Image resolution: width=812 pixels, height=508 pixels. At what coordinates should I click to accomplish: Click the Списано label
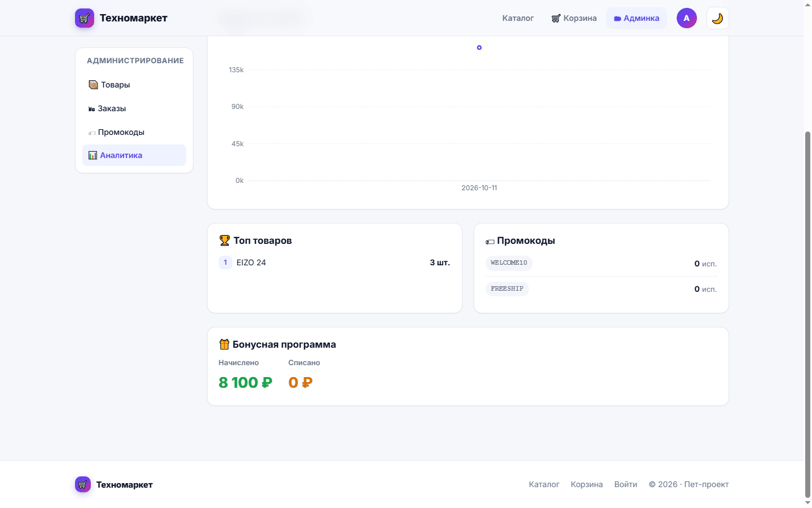click(x=304, y=363)
